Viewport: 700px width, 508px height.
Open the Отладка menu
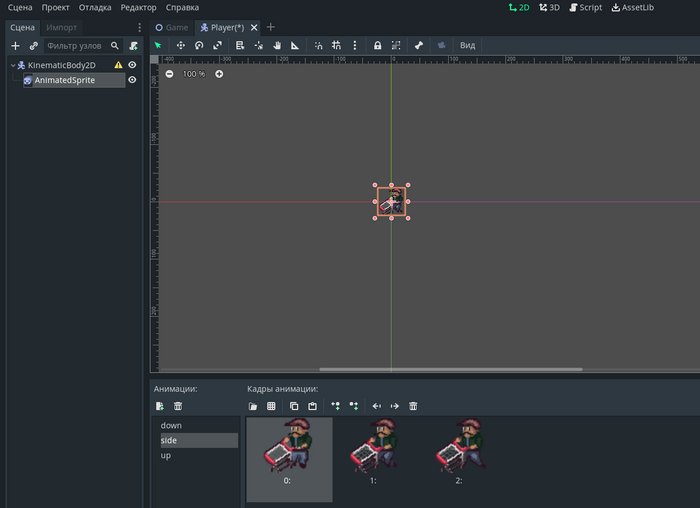[x=94, y=7]
